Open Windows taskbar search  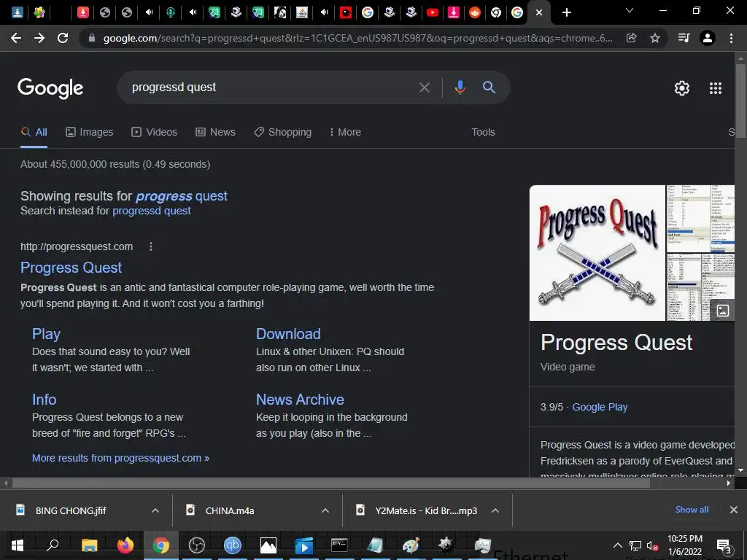53,545
